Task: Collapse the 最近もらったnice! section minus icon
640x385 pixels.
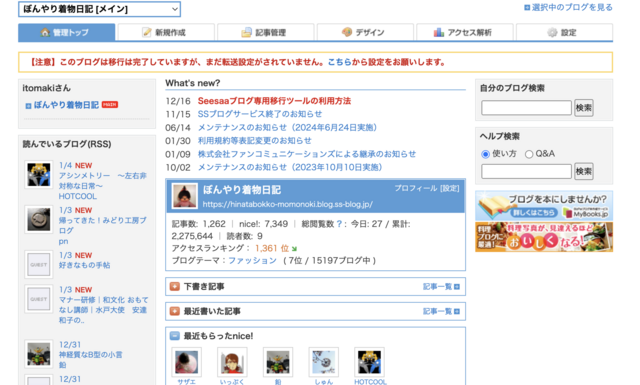Action: (x=175, y=336)
